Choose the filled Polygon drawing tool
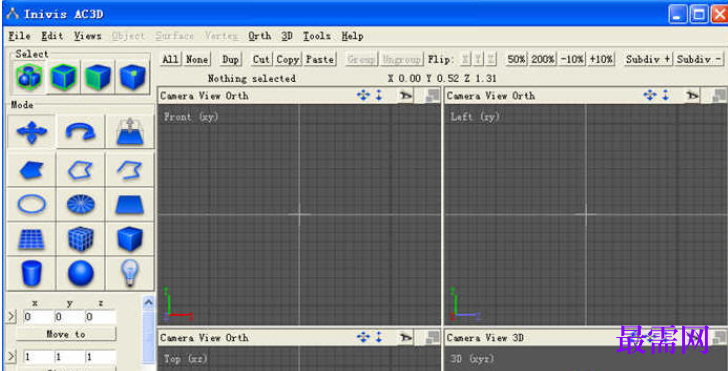The height and width of the screenshot is (371, 728). [x=31, y=170]
